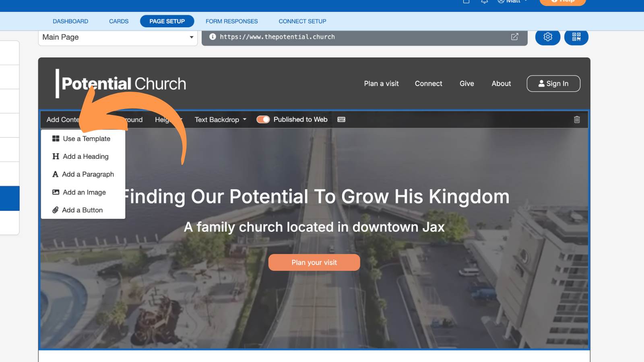
Task: Click the heading H icon
Action: point(56,156)
